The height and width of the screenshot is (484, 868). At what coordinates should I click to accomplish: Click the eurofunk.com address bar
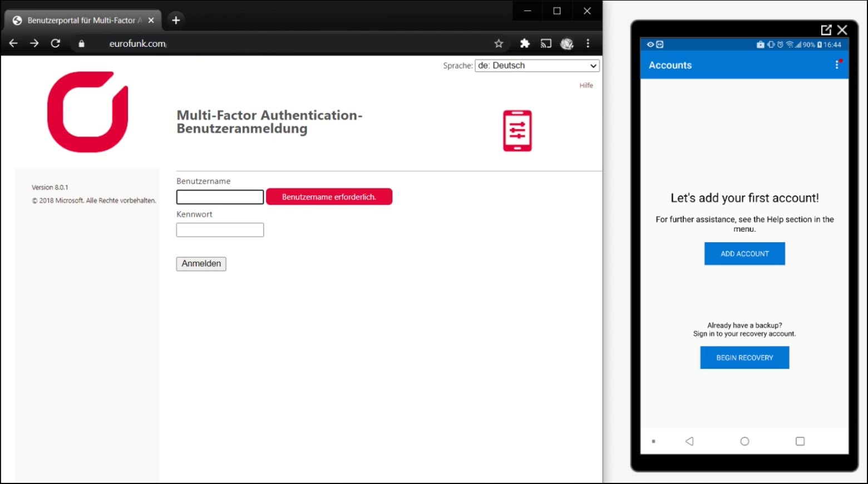[x=289, y=43]
